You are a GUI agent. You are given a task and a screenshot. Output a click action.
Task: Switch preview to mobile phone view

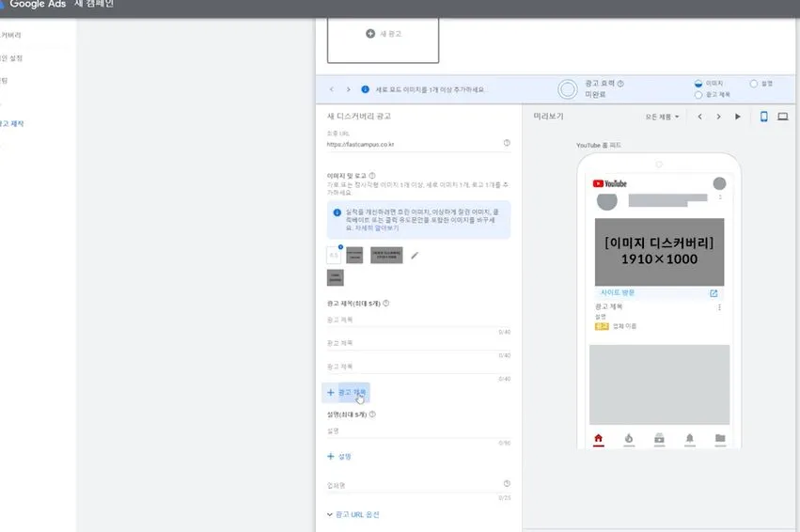[x=763, y=117]
